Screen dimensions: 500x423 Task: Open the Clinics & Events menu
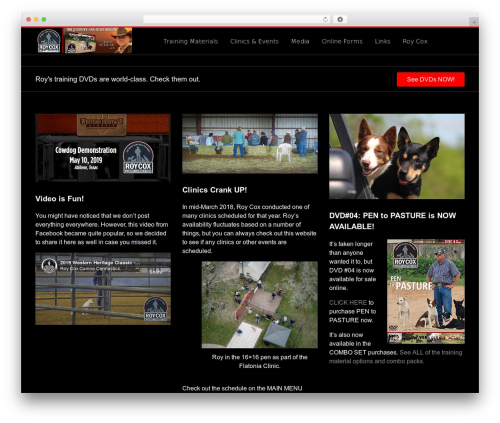(x=254, y=41)
